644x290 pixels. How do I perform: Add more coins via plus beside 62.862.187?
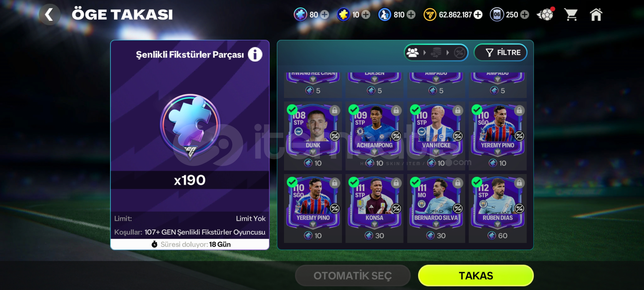(478, 15)
